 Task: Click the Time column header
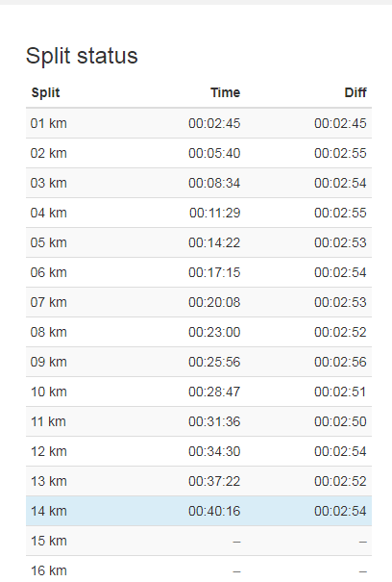click(226, 92)
